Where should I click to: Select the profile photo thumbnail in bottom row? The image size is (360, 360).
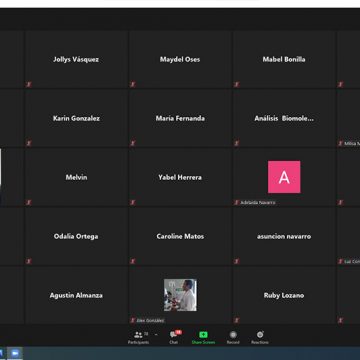click(180, 295)
